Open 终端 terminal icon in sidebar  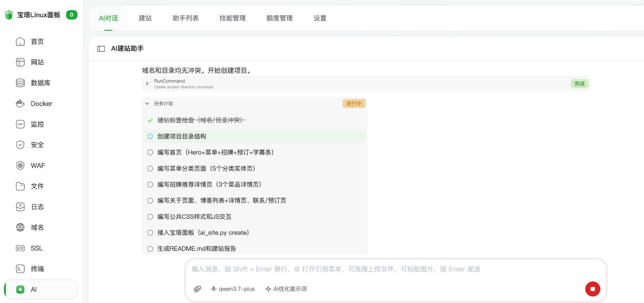tap(20, 269)
